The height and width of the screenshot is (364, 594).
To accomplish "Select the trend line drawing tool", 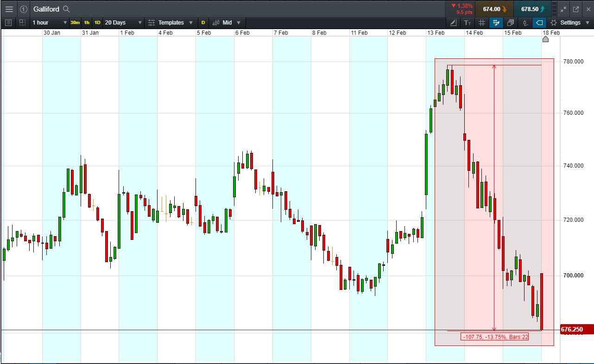I will [453, 22].
